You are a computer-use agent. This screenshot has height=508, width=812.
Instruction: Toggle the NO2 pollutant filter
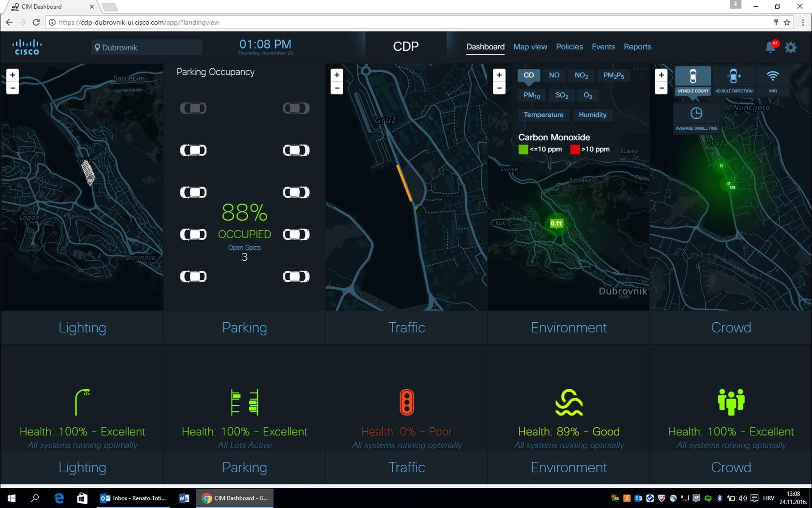point(581,75)
